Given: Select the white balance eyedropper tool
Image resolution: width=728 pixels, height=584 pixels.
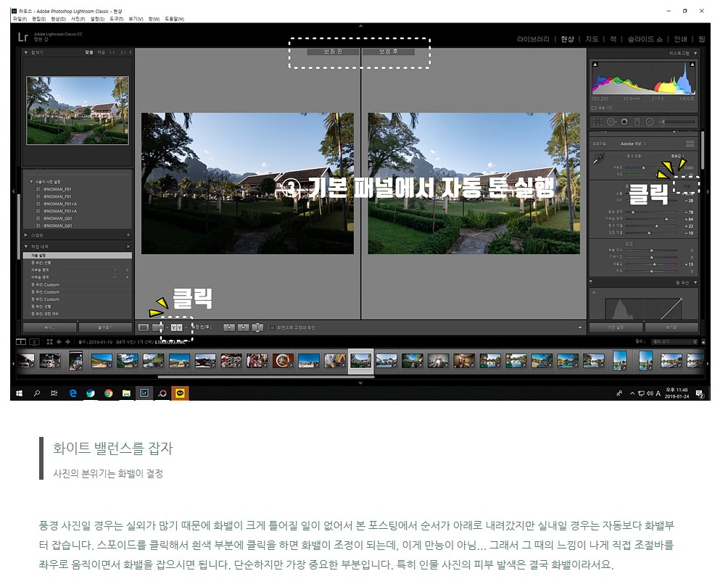Looking at the screenshot, I should pyautogui.click(x=599, y=159).
